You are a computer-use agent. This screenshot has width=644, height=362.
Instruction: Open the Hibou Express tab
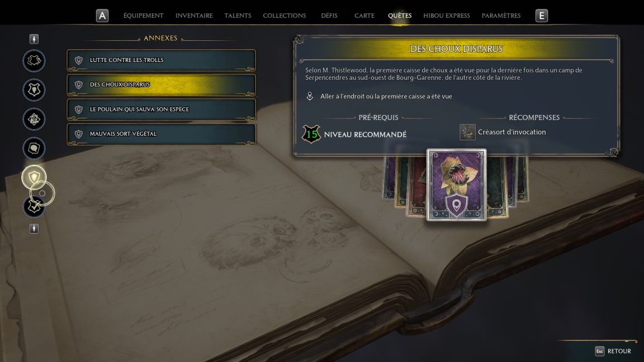(447, 16)
